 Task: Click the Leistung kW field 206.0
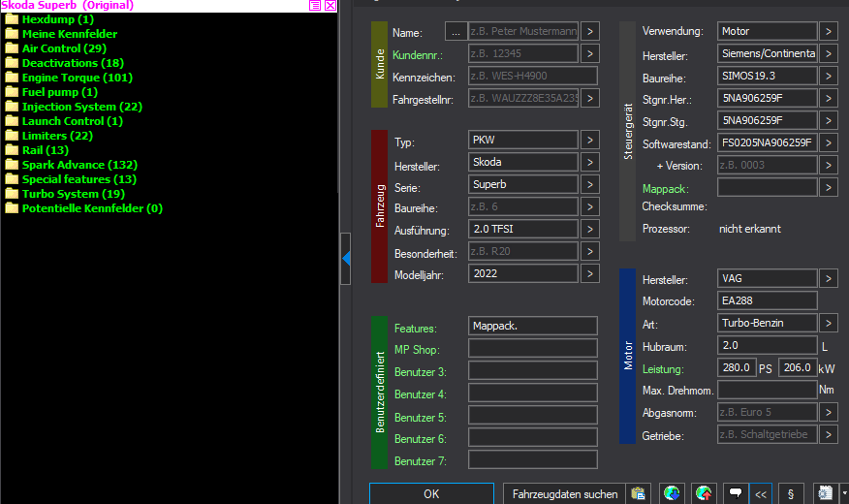pyautogui.click(x=797, y=367)
